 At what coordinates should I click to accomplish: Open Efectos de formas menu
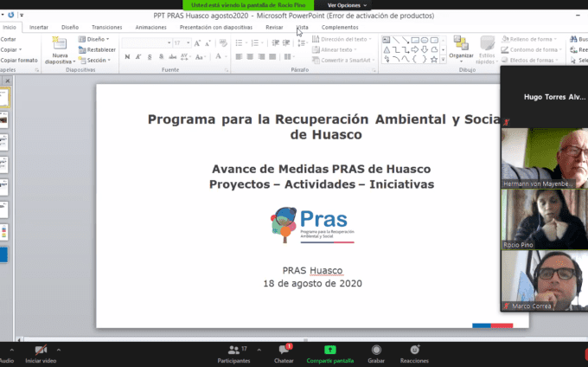[530, 60]
